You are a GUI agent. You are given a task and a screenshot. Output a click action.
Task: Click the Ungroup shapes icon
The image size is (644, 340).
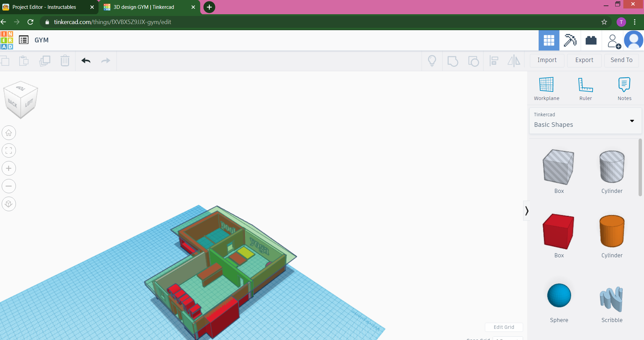(473, 61)
